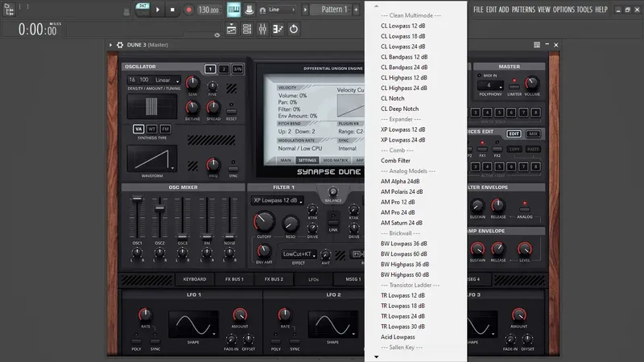Select oscillator 1 button
This screenshot has width=644, height=362.
tap(210, 69)
